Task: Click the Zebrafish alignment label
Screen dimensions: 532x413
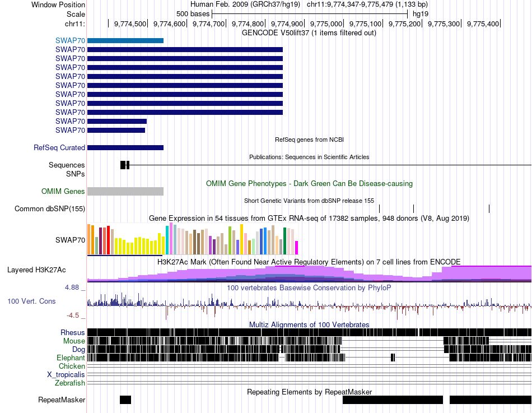Action: 70,383
